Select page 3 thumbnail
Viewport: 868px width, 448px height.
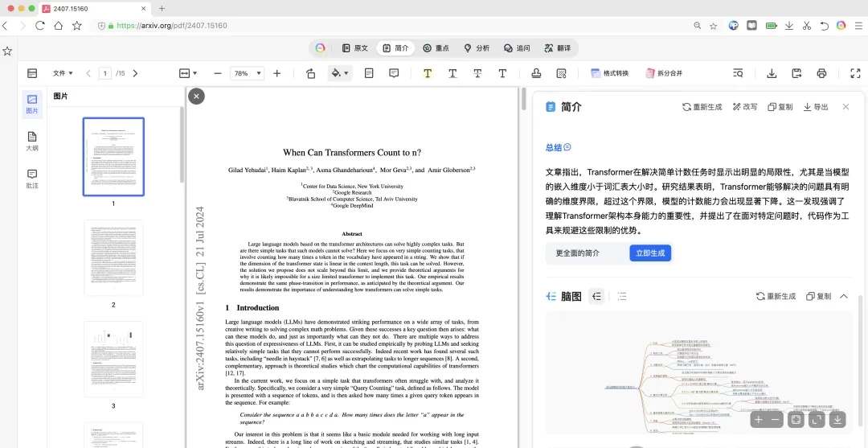click(x=113, y=360)
